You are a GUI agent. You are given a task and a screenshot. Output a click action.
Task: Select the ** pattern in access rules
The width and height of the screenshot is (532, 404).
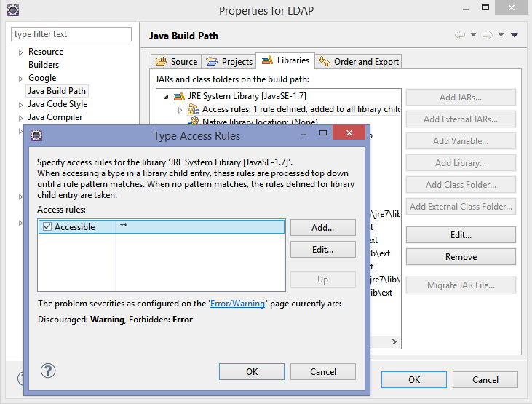tap(124, 226)
